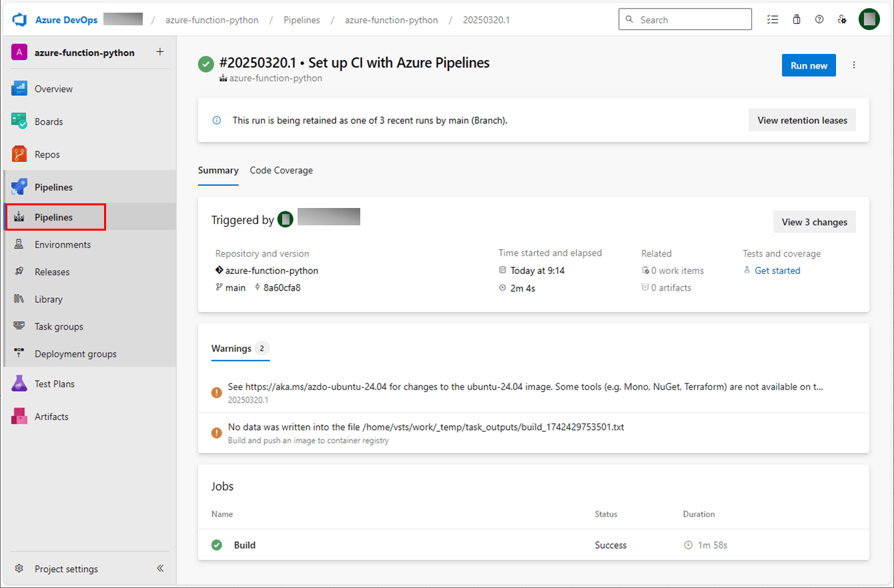Click the pipeline name under run title

point(276,79)
